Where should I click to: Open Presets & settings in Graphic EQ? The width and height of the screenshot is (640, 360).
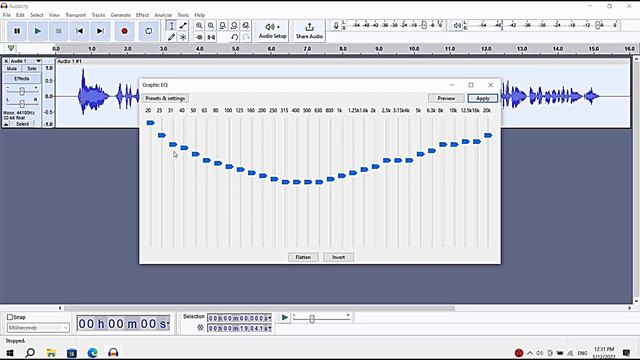tap(165, 98)
